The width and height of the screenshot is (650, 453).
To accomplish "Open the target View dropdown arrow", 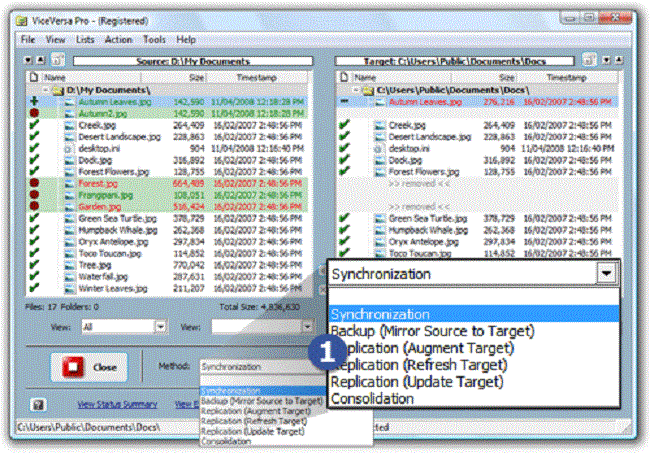I will tap(307, 327).
